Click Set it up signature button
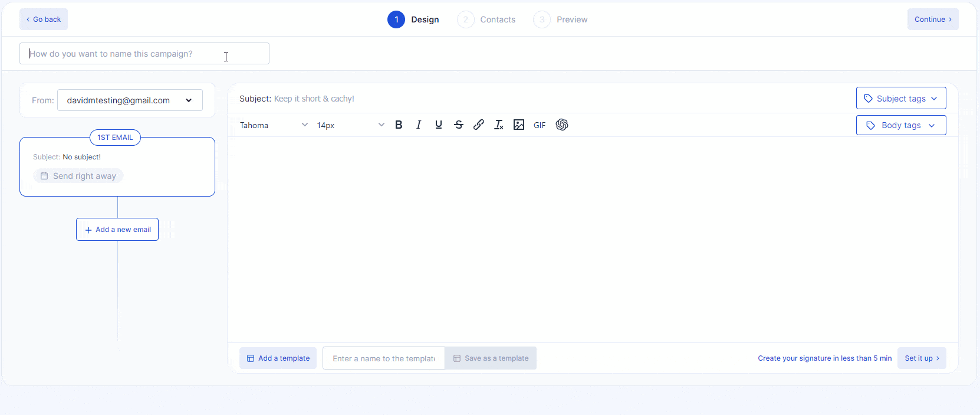 (x=921, y=358)
